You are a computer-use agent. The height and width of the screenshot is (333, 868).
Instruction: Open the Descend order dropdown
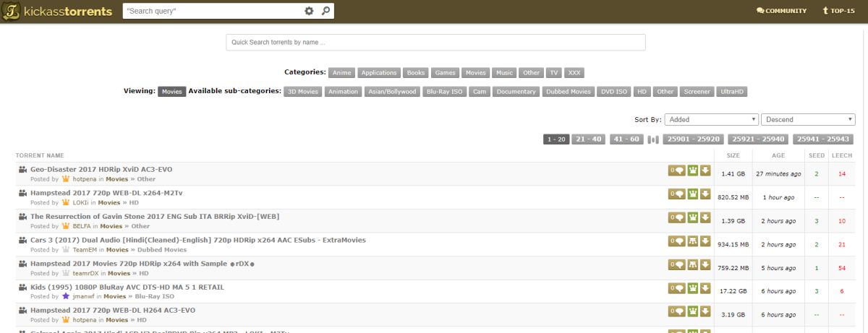coord(808,119)
